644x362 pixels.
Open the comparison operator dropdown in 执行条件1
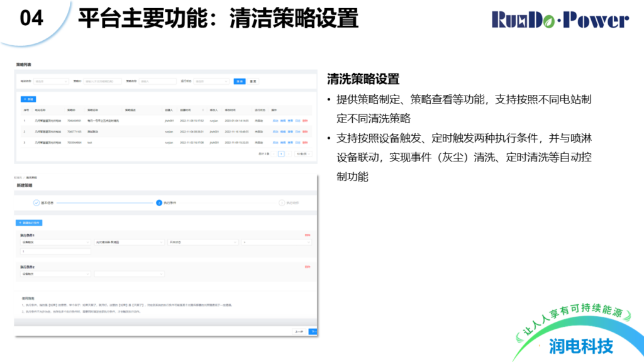(277, 242)
